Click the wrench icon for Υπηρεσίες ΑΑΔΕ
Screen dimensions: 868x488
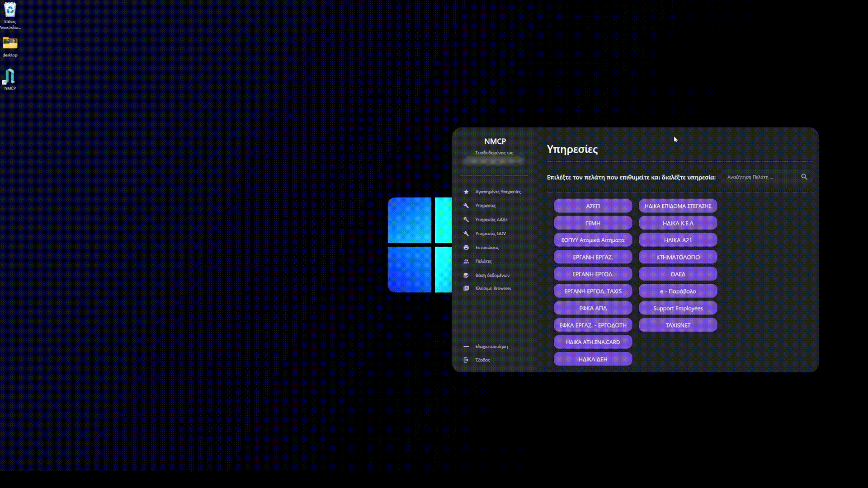tap(466, 220)
